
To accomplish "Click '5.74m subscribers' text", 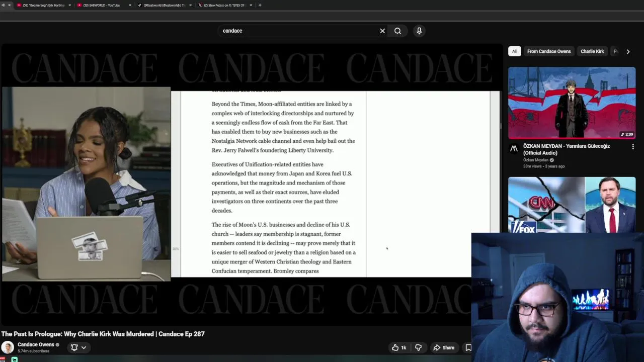I will pos(33,351).
